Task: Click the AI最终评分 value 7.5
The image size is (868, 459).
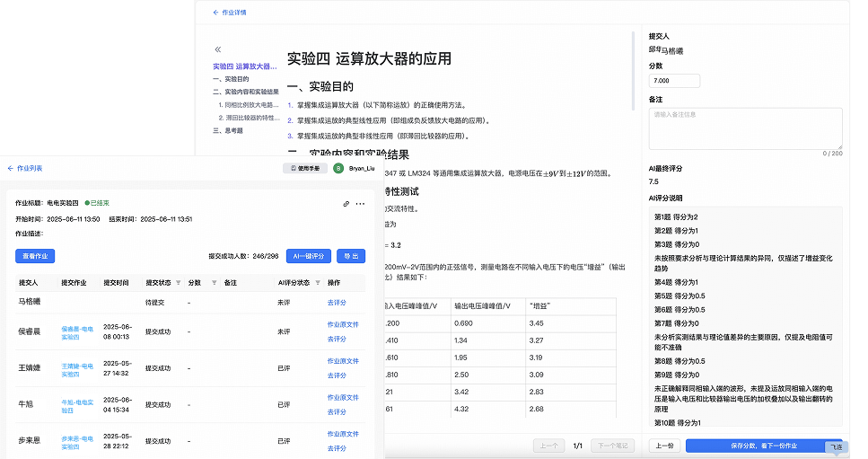Action: [x=653, y=181]
